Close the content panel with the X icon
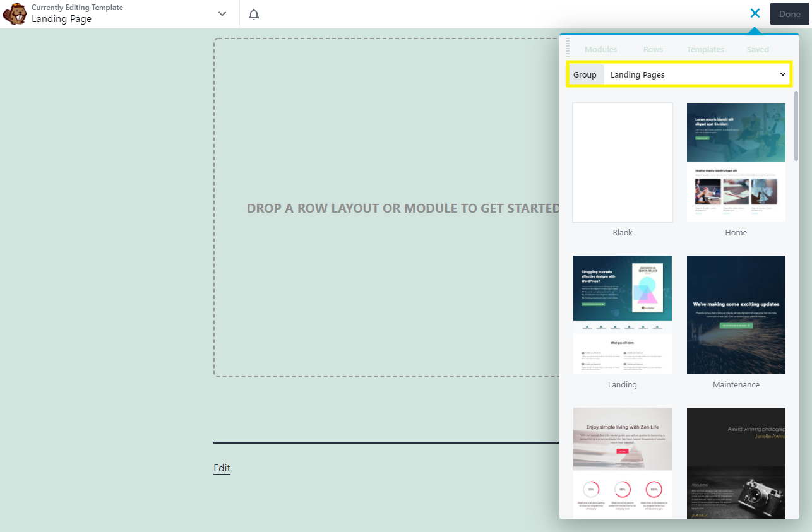The image size is (812, 532). click(755, 13)
